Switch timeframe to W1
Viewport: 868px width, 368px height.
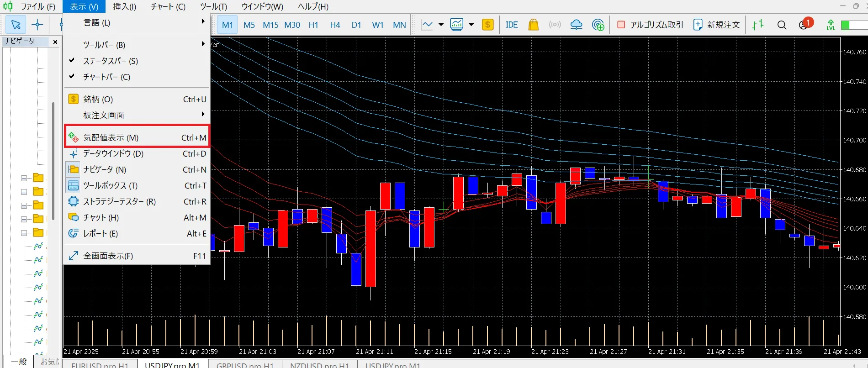tap(378, 25)
